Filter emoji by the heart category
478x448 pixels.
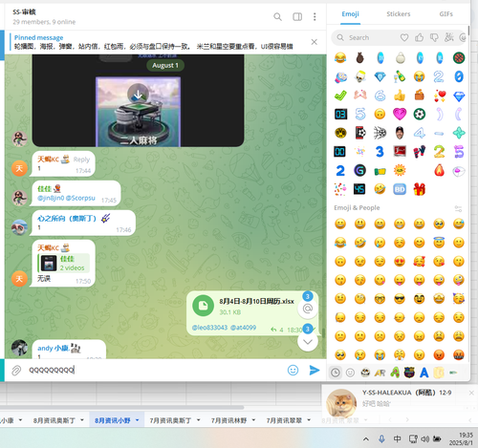coord(404,37)
